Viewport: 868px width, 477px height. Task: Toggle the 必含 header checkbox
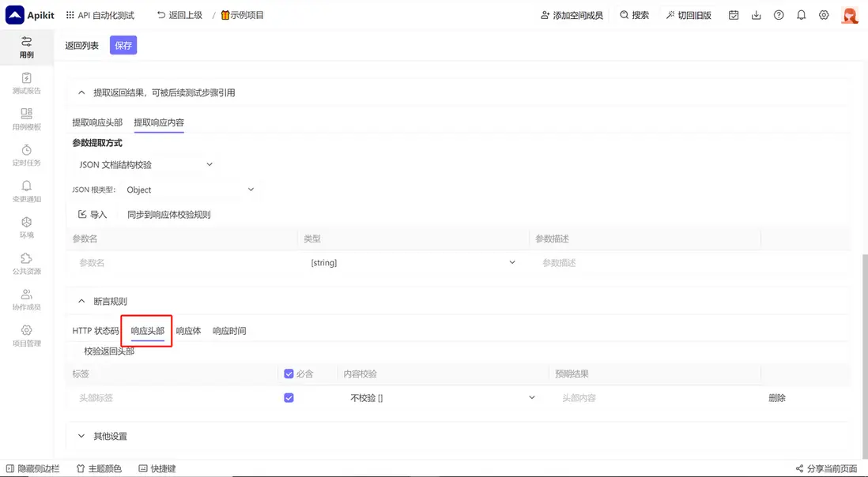pyautogui.click(x=289, y=374)
